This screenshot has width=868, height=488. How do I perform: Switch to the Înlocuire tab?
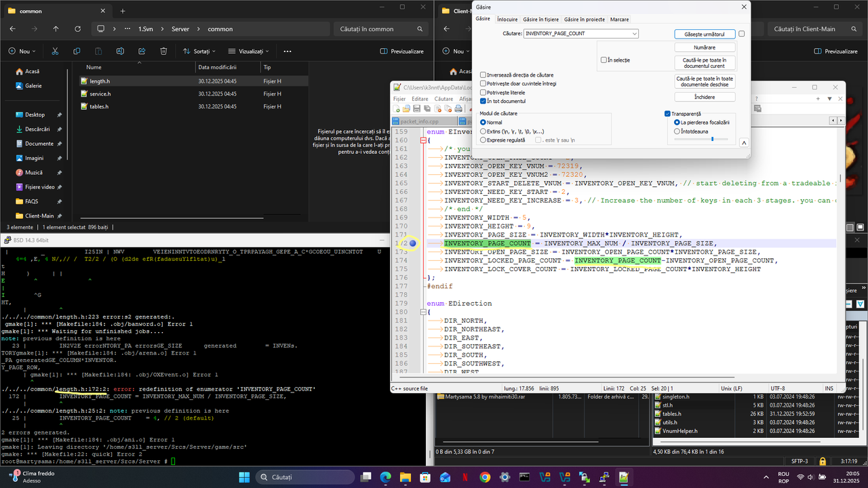tap(507, 20)
